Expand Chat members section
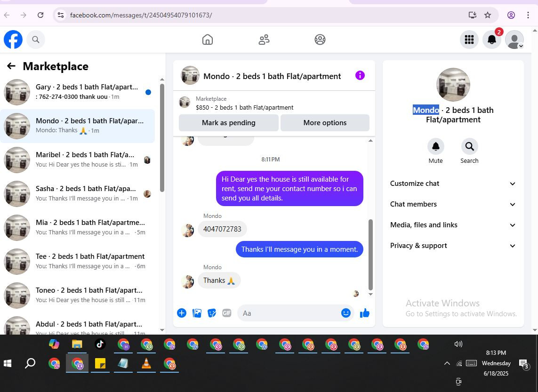The image size is (538, 392). tap(453, 204)
